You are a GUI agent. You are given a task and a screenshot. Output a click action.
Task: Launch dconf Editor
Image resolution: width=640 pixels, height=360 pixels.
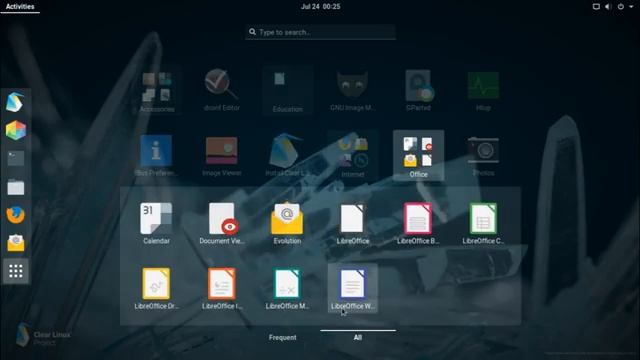click(222, 90)
